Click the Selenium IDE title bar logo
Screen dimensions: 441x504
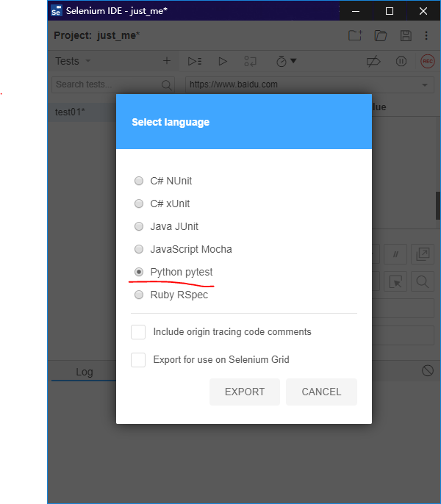[57, 10]
